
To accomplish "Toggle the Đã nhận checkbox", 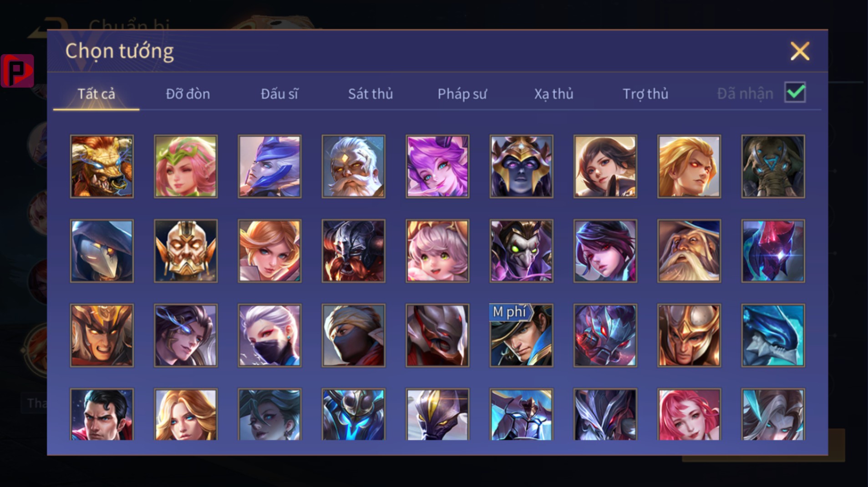I will click(x=795, y=93).
